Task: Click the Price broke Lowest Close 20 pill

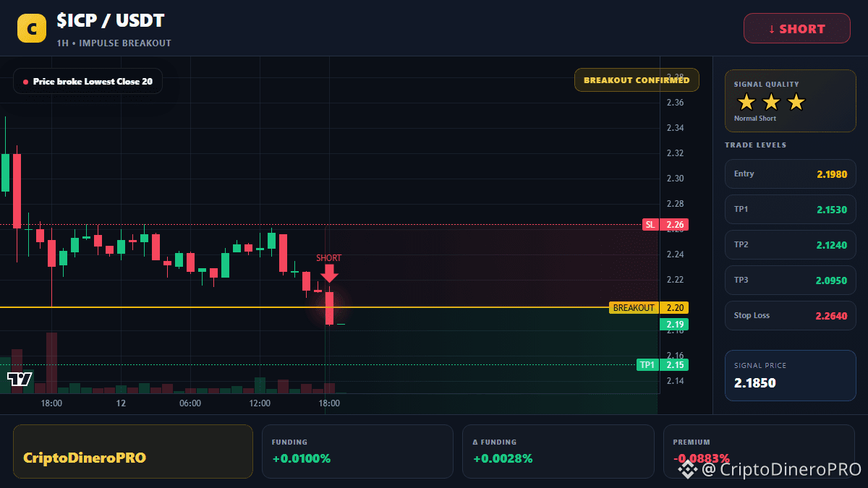Action: (88, 82)
